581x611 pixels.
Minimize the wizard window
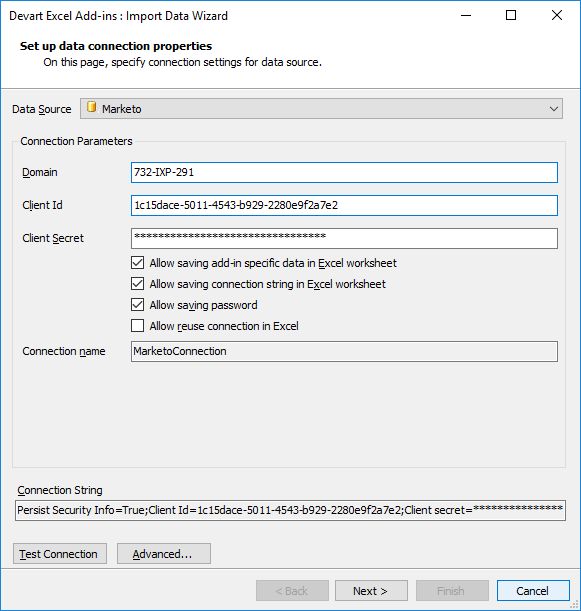click(x=466, y=16)
